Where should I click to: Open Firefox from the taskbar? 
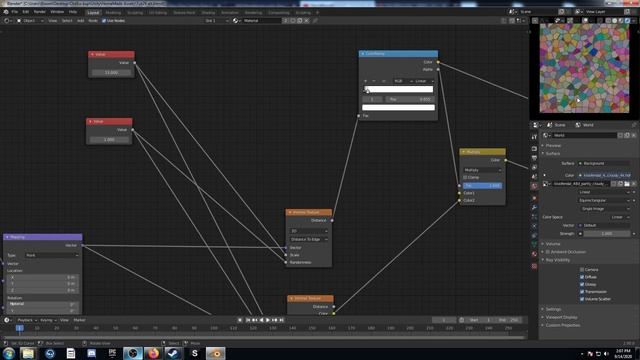(153, 353)
